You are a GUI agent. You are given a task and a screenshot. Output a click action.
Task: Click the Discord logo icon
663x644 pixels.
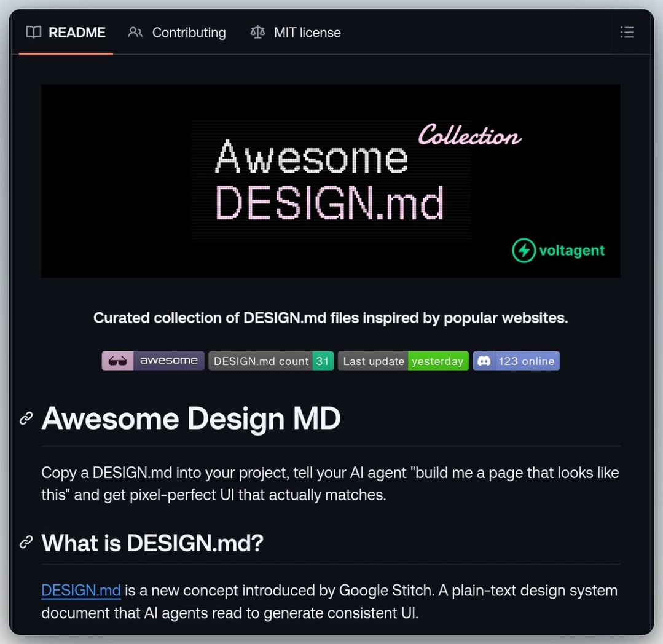tap(484, 361)
